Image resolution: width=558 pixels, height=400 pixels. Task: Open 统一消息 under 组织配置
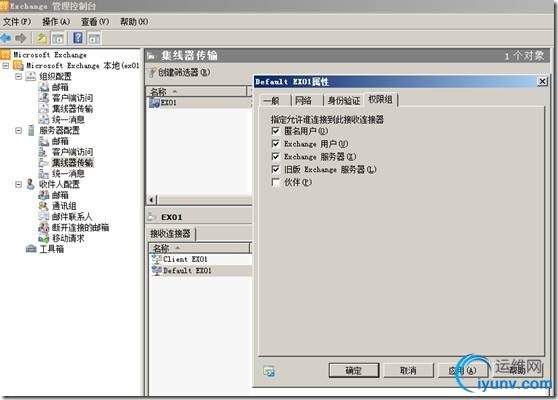pyautogui.click(x=68, y=120)
